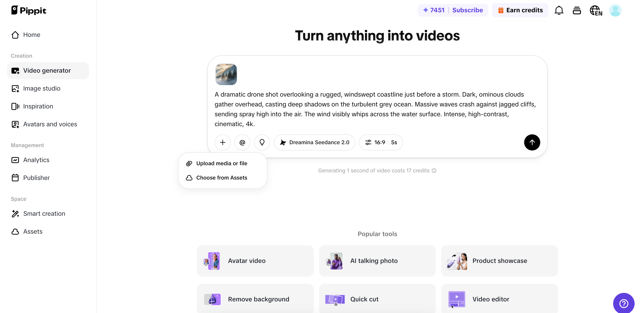Click the Subscribe link

467,10
